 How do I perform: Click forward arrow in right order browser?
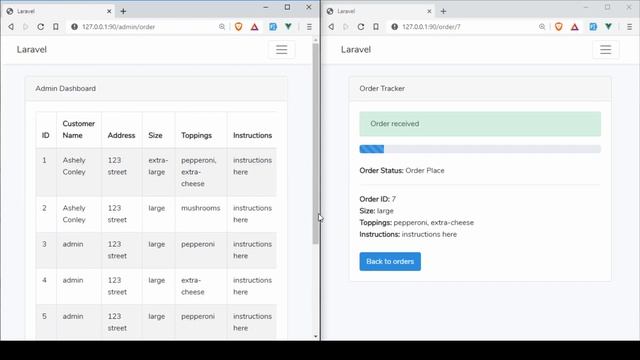pyautogui.click(x=346, y=27)
